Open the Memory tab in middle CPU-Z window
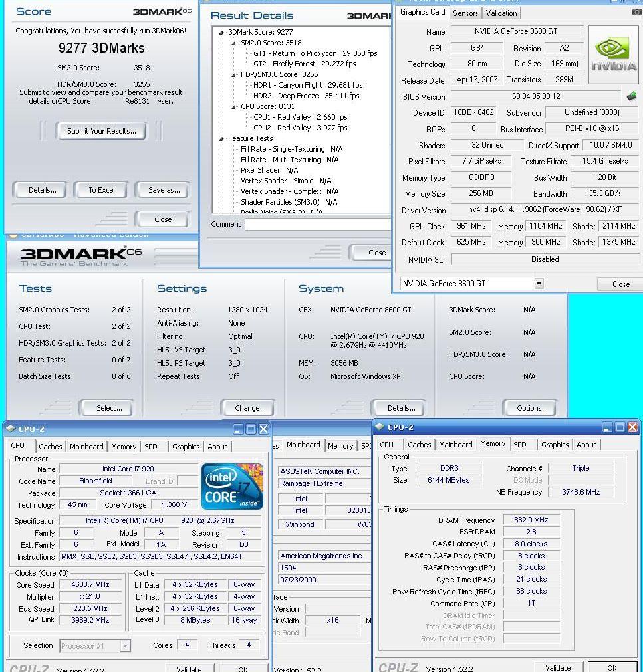643x672 pixels. [340, 446]
